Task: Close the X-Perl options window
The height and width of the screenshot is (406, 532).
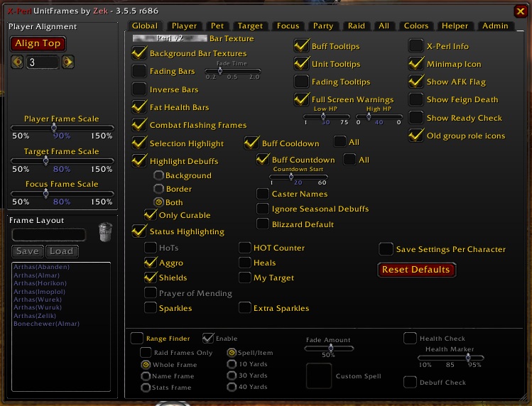Action: coord(520,11)
